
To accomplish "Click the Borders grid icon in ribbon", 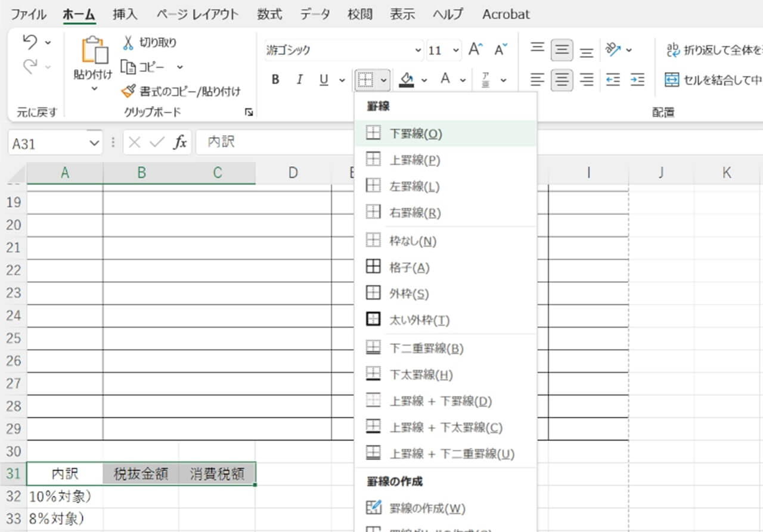I will click(x=364, y=79).
